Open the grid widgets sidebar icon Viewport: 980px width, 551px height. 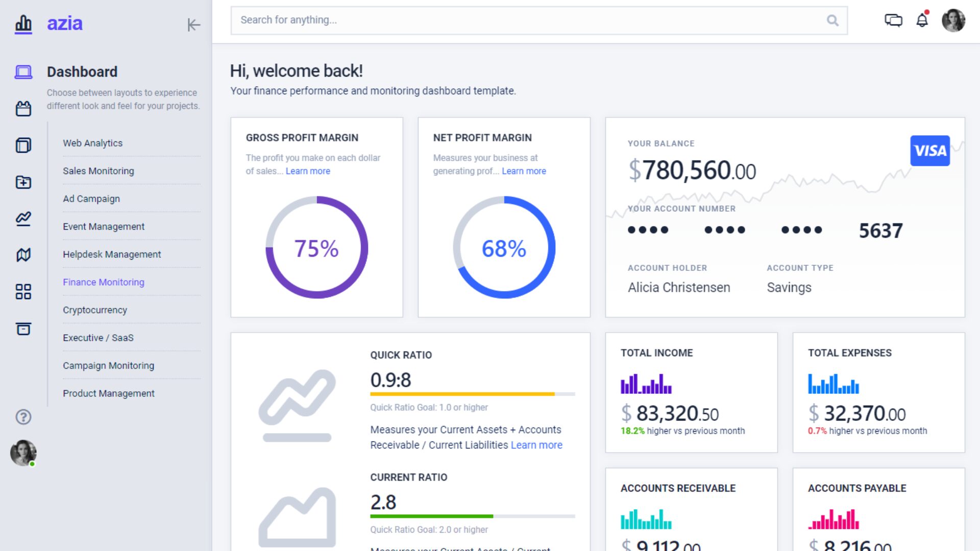[23, 292]
